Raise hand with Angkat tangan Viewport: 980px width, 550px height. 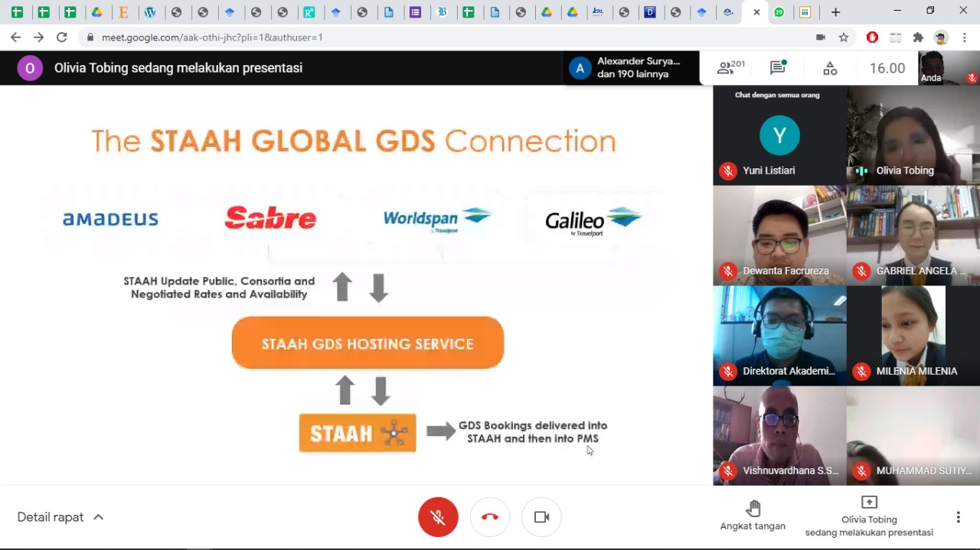[753, 516]
